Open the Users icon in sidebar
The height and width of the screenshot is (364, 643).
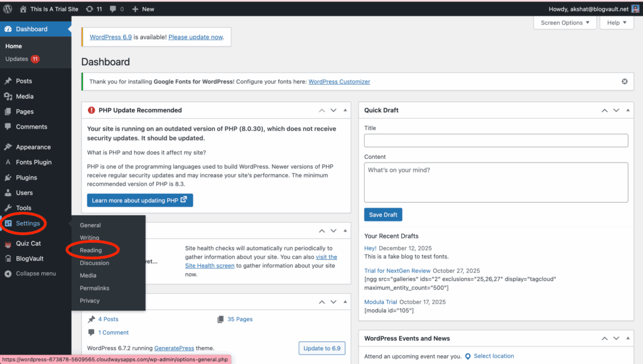pos(8,193)
